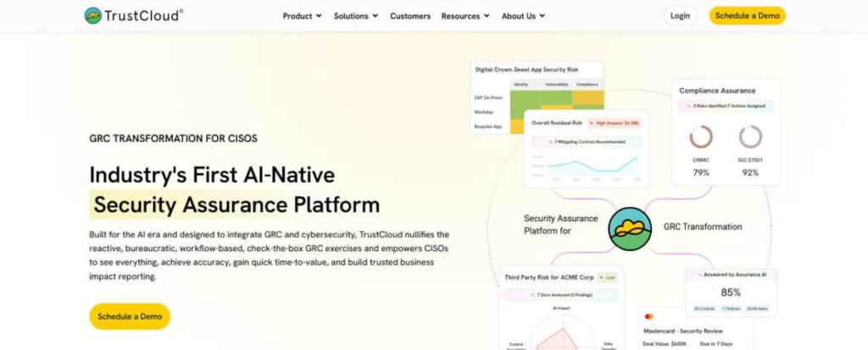Click the Answered by Assurance AI 85% card
868x350 pixels.
pyautogui.click(x=731, y=292)
